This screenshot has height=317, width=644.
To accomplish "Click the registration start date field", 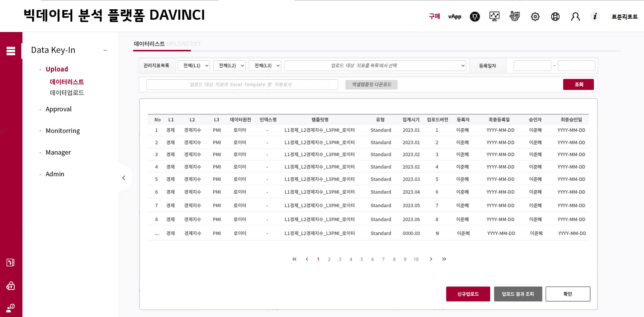I will [x=532, y=66].
